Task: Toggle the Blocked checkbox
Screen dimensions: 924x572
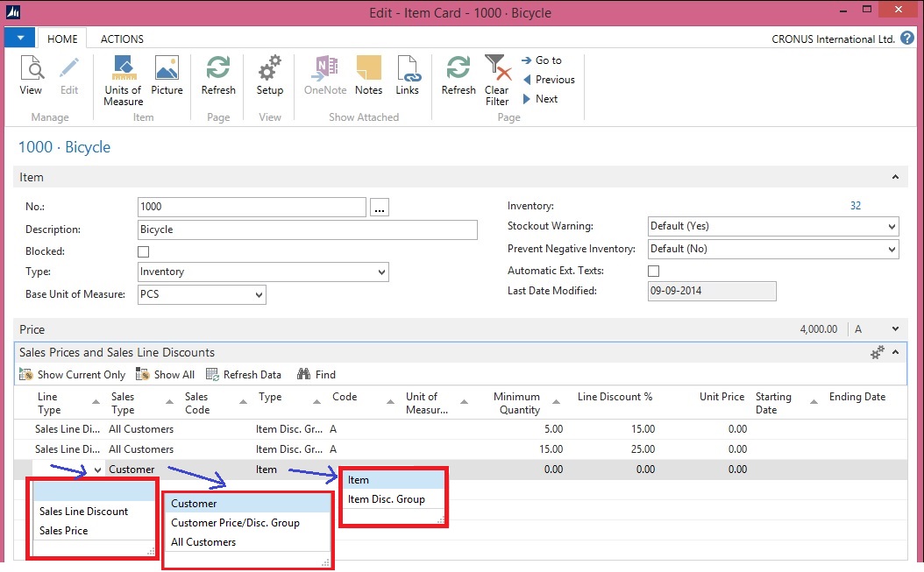Action: (x=144, y=252)
